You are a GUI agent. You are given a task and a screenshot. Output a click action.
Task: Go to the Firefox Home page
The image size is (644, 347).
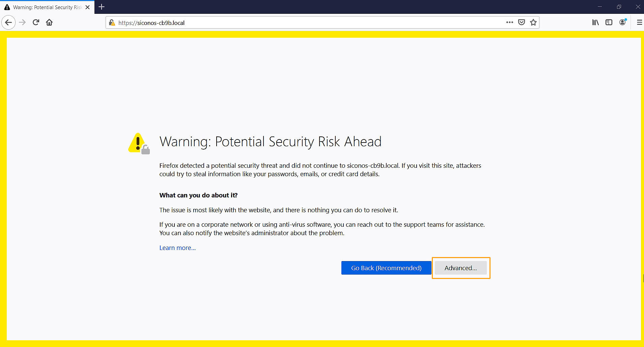pos(49,23)
